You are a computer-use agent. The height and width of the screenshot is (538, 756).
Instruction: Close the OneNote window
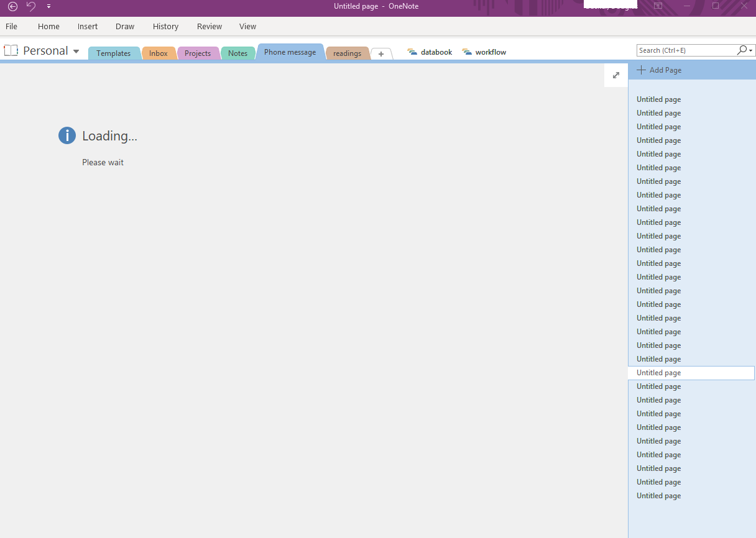(x=744, y=6)
